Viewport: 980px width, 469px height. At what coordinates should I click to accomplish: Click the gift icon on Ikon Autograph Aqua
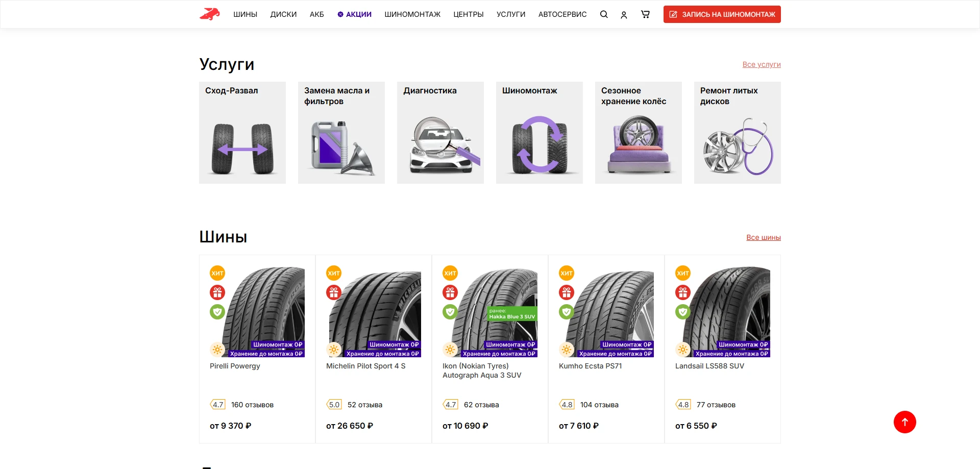pos(450,292)
